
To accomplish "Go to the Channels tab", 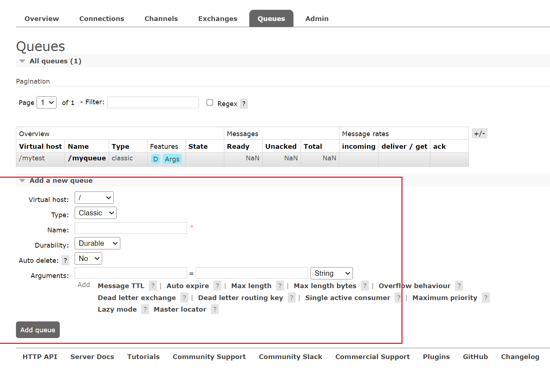I will point(161,18).
